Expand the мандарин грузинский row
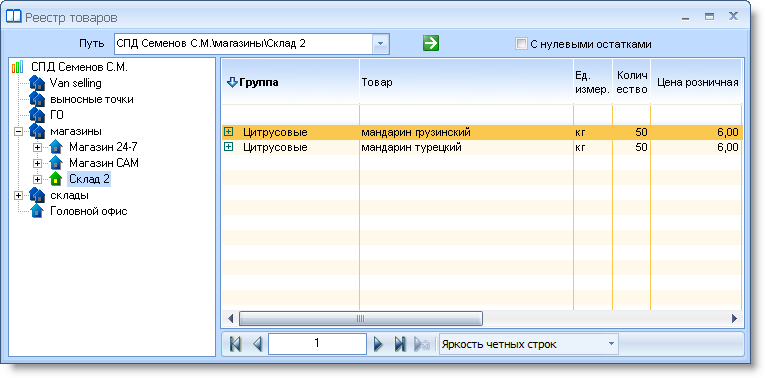 coord(228,131)
